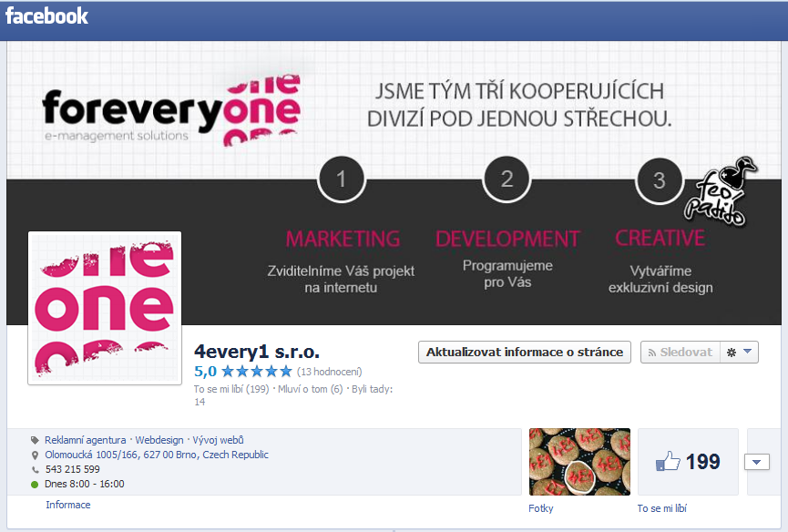Click the 5,0 rating score
This screenshot has height=532, width=788.
(x=205, y=372)
